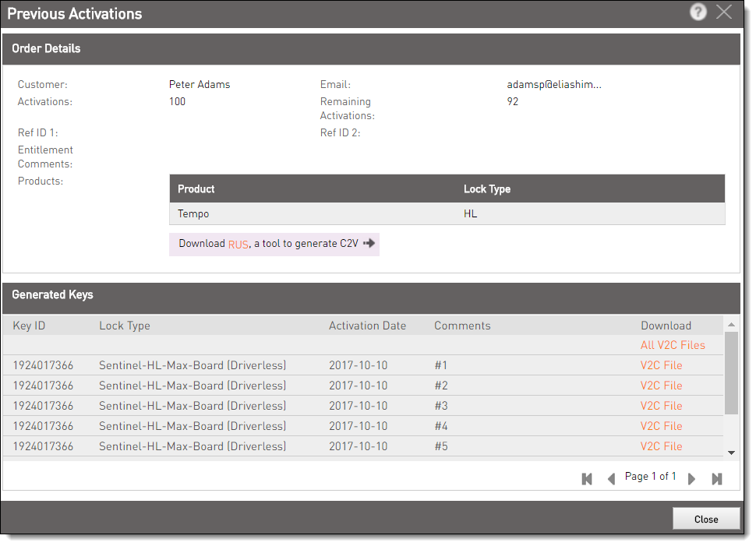756x546 pixels.
Task: Open the help question mark icon
Action: pyautogui.click(x=698, y=12)
